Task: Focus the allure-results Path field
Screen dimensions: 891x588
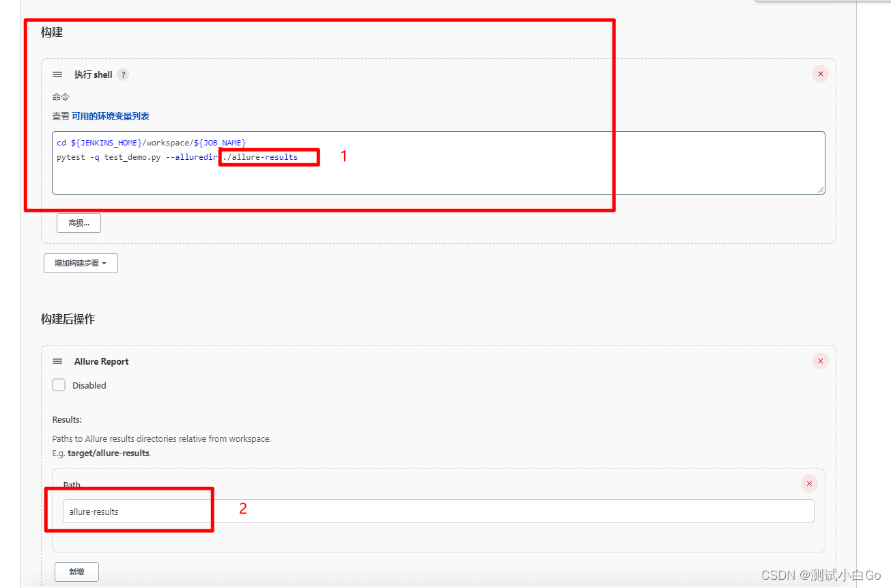Action: [x=438, y=511]
